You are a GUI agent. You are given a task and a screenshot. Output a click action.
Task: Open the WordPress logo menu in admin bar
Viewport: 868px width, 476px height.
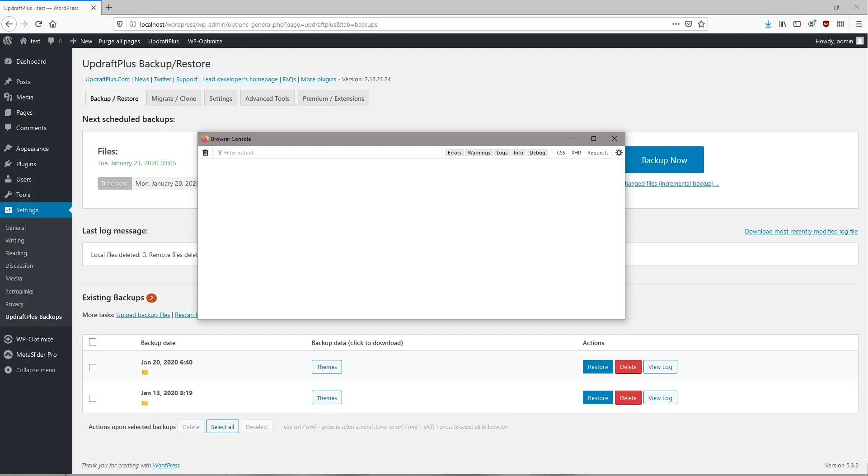coord(8,41)
